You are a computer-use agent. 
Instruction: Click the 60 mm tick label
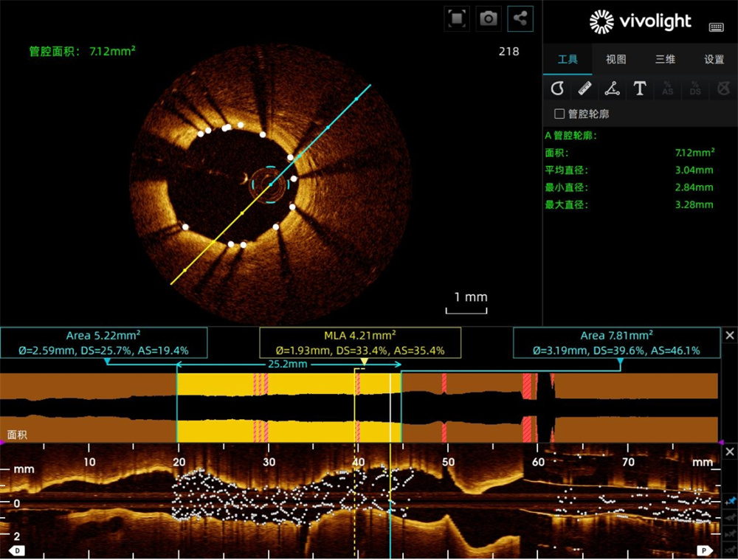point(538,462)
